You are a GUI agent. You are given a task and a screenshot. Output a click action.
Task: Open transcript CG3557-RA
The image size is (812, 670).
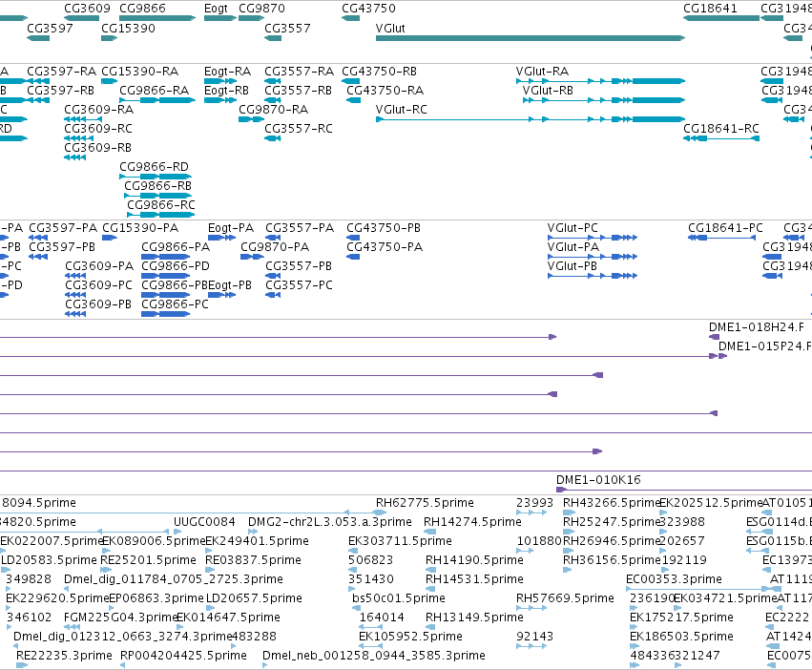click(x=272, y=81)
